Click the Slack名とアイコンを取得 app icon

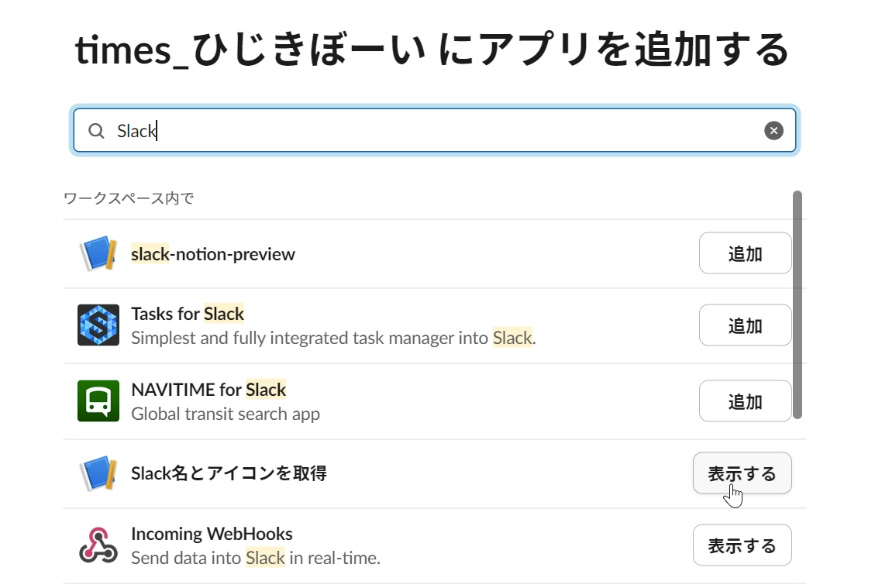pos(98,473)
